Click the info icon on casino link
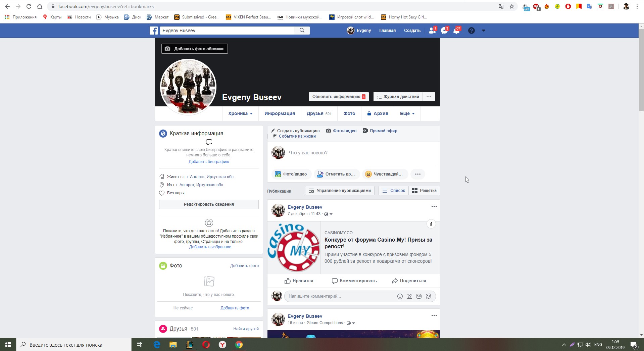The height and width of the screenshot is (351, 644). point(431,224)
